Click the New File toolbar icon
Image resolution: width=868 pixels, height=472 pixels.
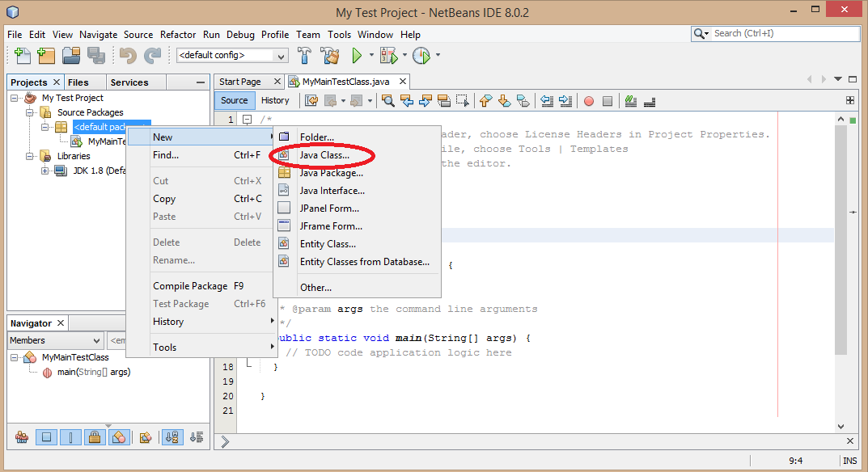pyautogui.click(x=22, y=56)
